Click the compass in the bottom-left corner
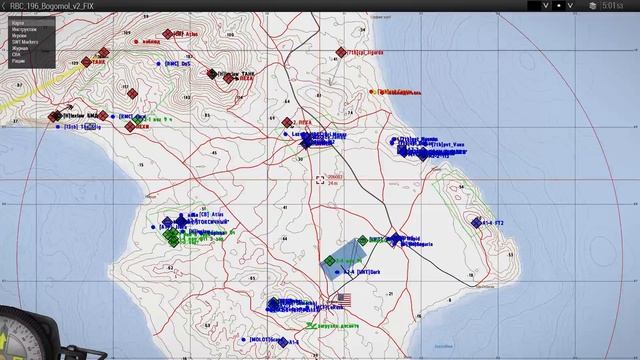The image size is (640, 360). [x=24, y=334]
